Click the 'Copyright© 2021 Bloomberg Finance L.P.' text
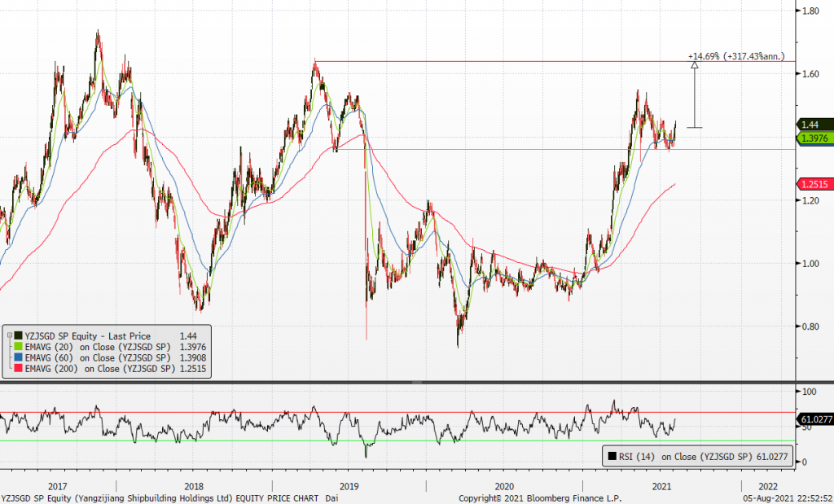This screenshot has height=504, width=834. pos(540,498)
